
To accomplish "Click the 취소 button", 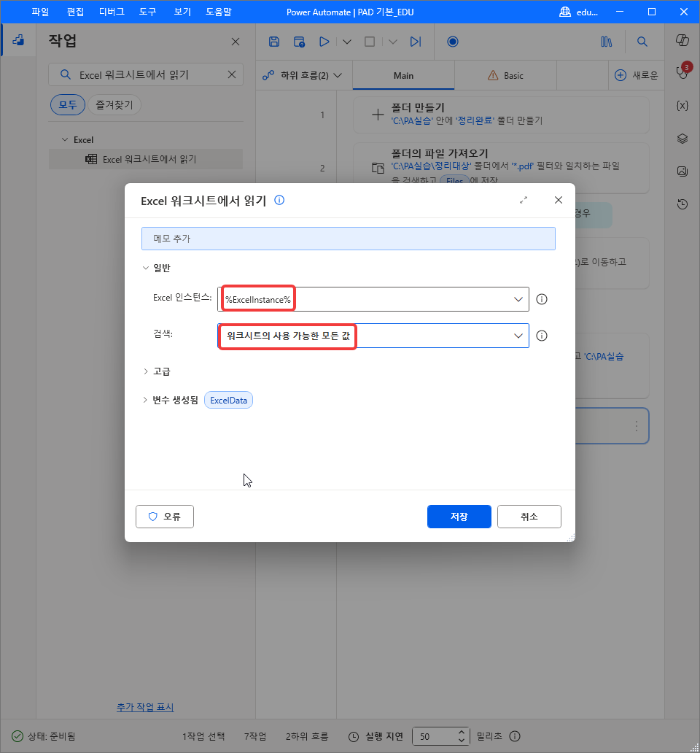I will [x=529, y=517].
